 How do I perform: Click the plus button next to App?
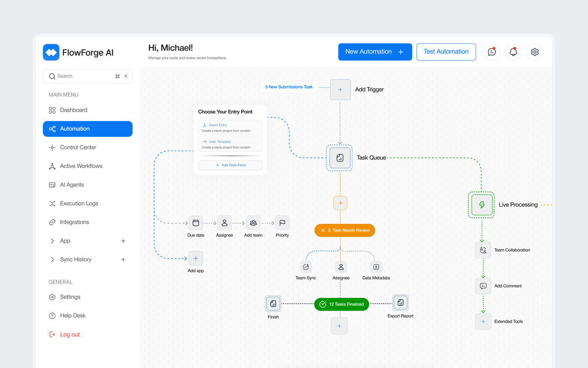click(x=123, y=241)
